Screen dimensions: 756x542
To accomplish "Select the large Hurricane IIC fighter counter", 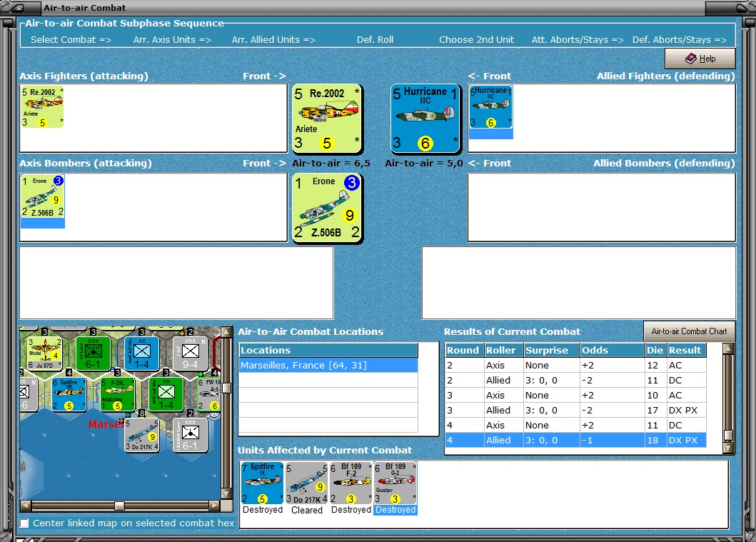I will point(425,119).
